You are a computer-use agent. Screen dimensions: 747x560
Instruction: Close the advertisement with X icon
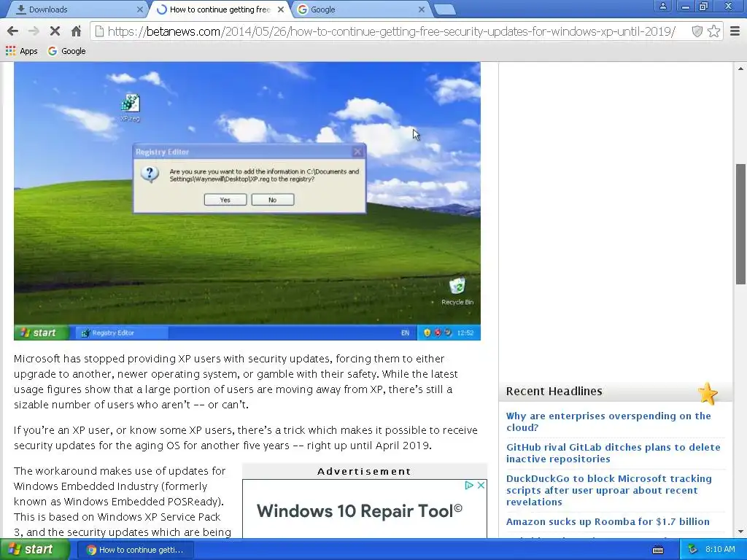[x=481, y=485]
